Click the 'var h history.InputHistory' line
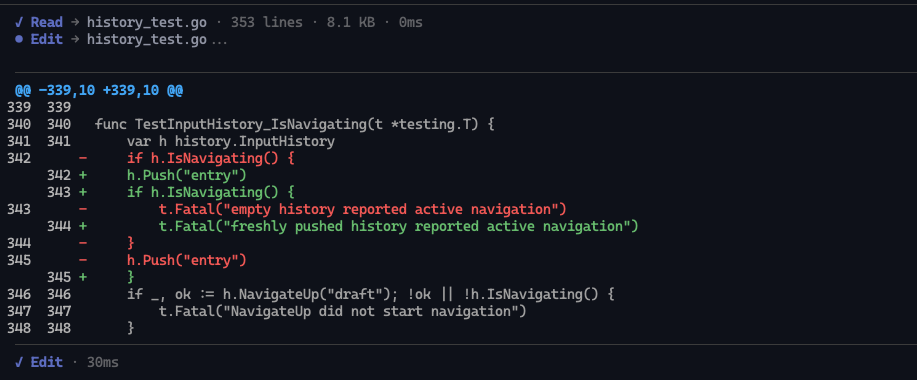The height and width of the screenshot is (380, 917). pyautogui.click(x=230, y=141)
